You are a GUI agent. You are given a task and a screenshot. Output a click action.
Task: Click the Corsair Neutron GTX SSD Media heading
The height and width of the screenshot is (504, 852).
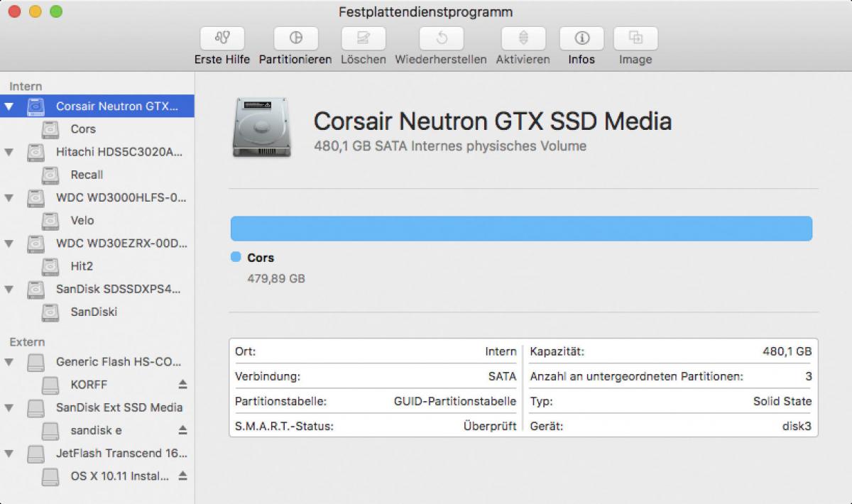click(493, 121)
